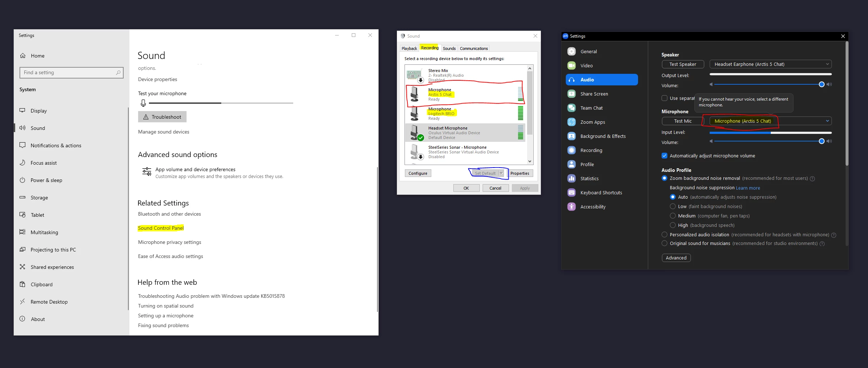Choose Medium noise suppression option
The image size is (868, 368).
673,216
